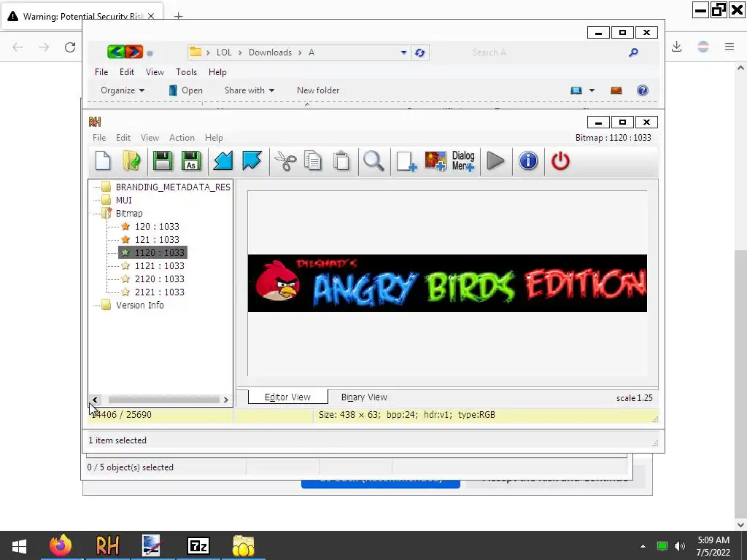Switch to the Editor View tab

coord(287,397)
